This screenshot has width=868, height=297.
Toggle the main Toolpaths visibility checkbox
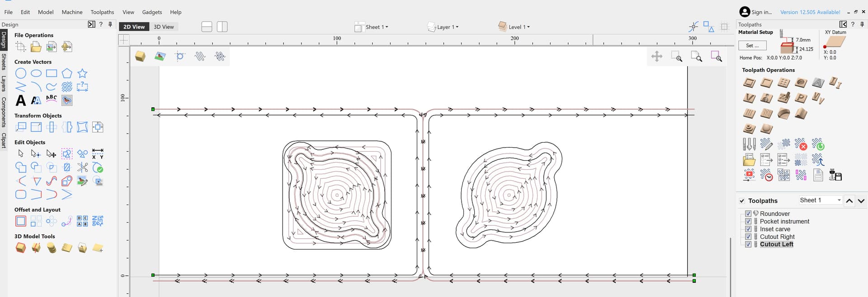[x=742, y=201]
